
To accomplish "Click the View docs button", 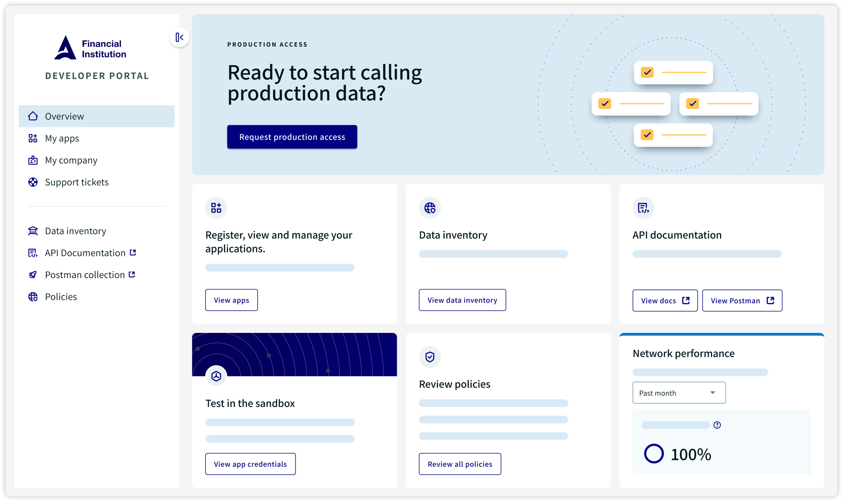I will tap(665, 300).
